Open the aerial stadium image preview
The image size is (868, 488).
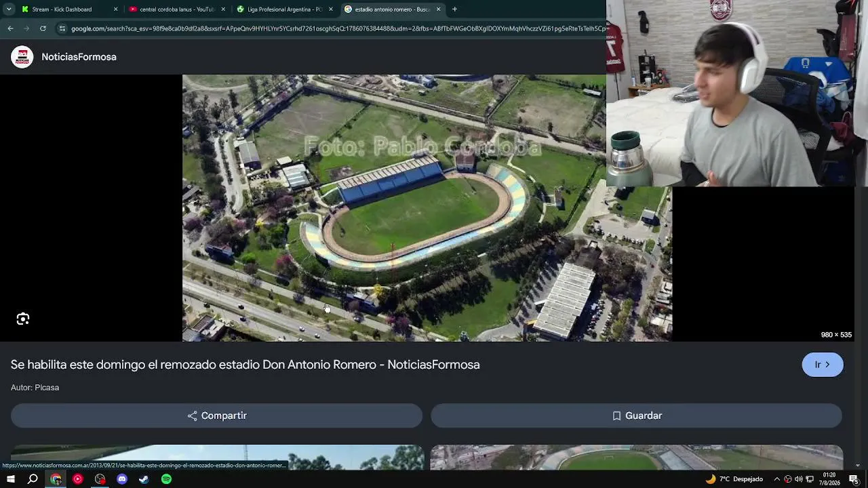pos(427,208)
